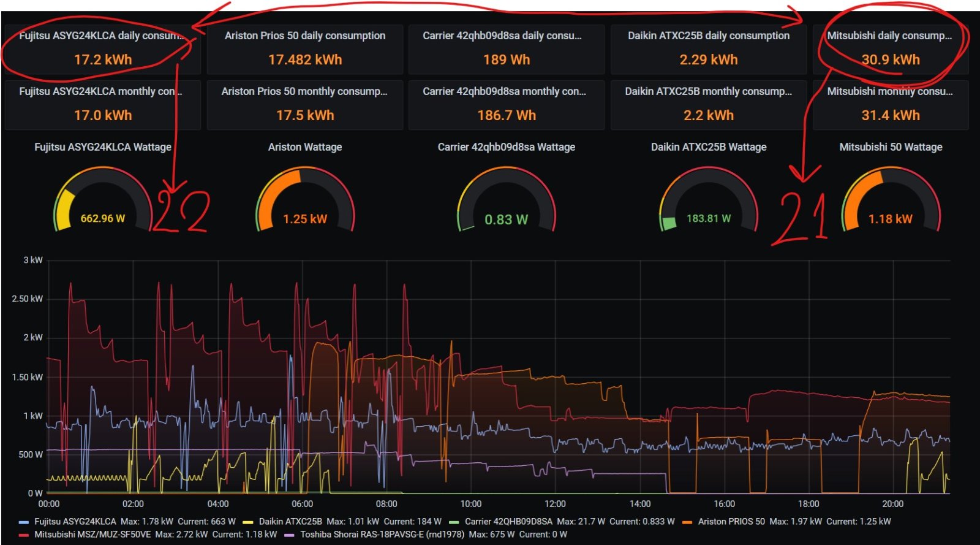Open Carrier 42qhb09d8sa monthly consumption title
980x545 pixels.
[x=504, y=91]
